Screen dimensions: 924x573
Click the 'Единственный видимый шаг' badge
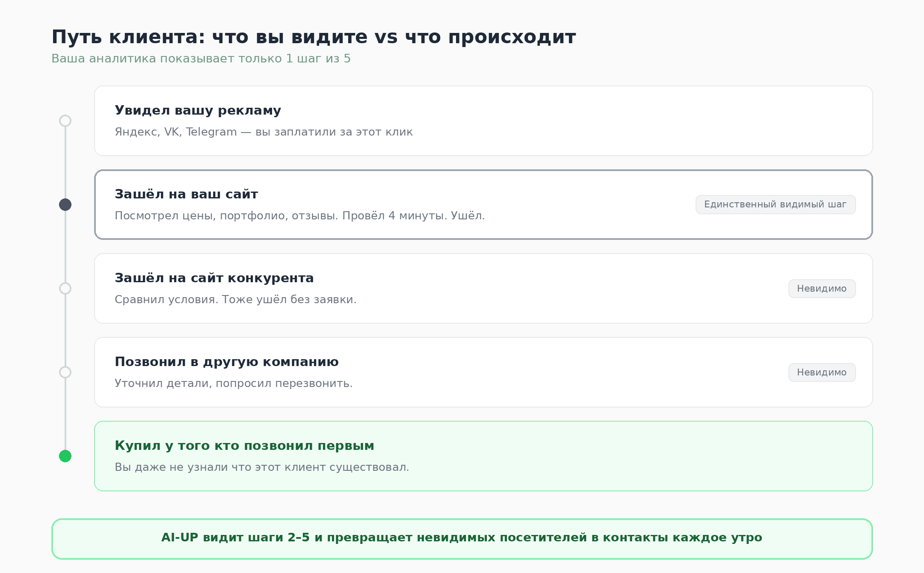pyautogui.click(x=775, y=204)
